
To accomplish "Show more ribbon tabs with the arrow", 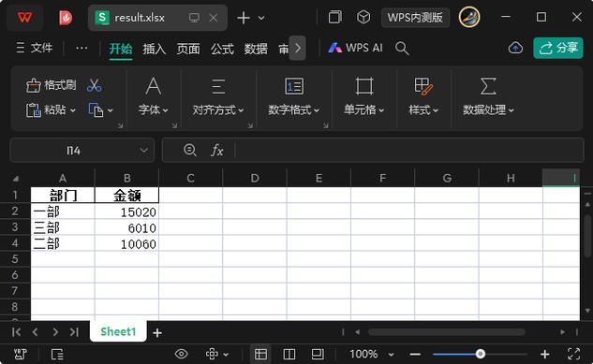I will pos(298,48).
